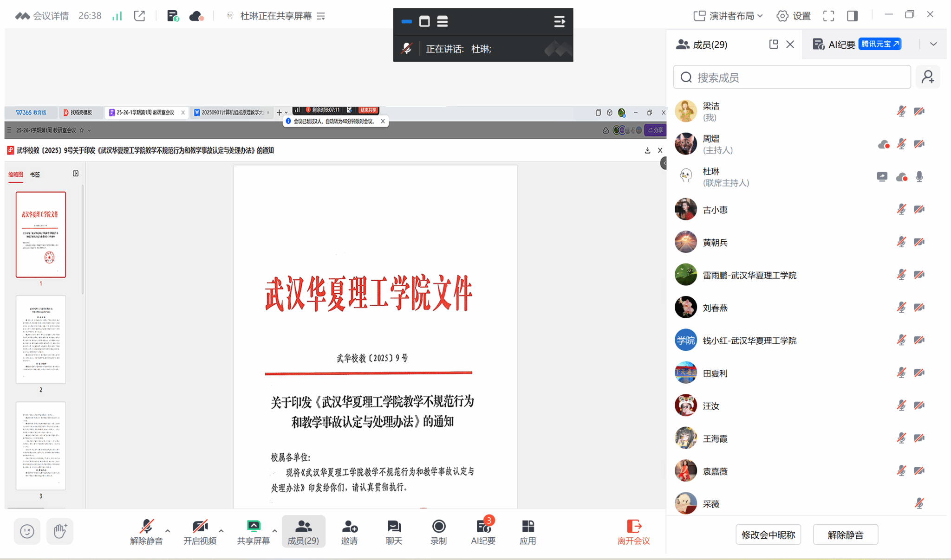
Task: Click the add member icon beside search
Action: (928, 77)
